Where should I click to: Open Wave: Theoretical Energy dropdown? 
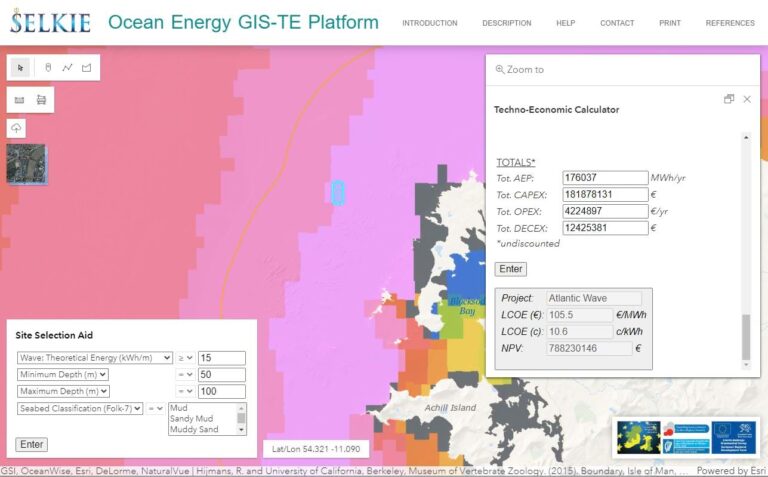pyautogui.click(x=95, y=358)
